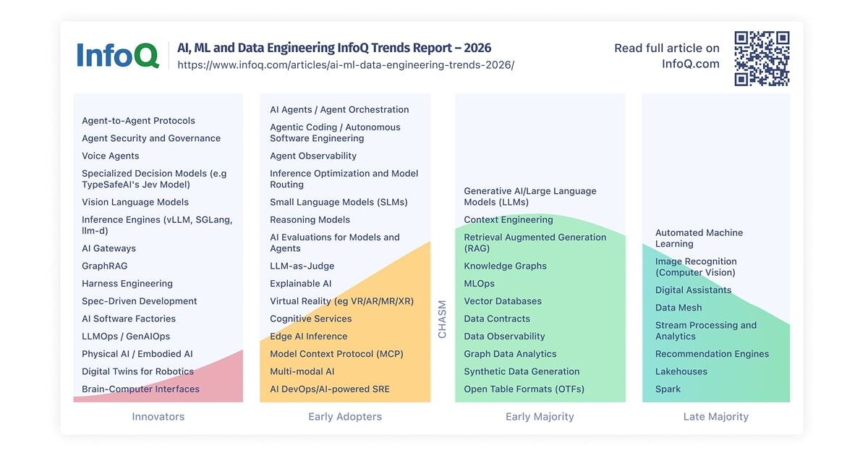The width and height of the screenshot is (868, 456).
Task: Select 'Spec-Driven Development' item
Action: [x=140, y=301]
